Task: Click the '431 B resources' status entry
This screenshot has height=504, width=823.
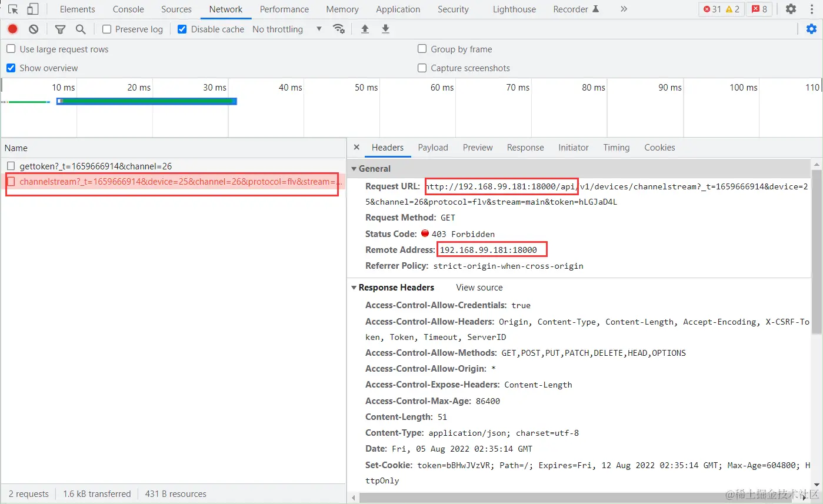Action: pos(176,494)
